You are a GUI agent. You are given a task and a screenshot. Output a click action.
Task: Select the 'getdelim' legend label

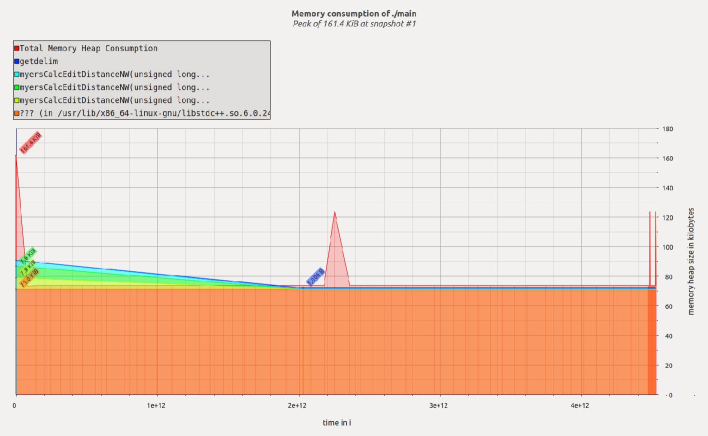[x=39, y=61]
